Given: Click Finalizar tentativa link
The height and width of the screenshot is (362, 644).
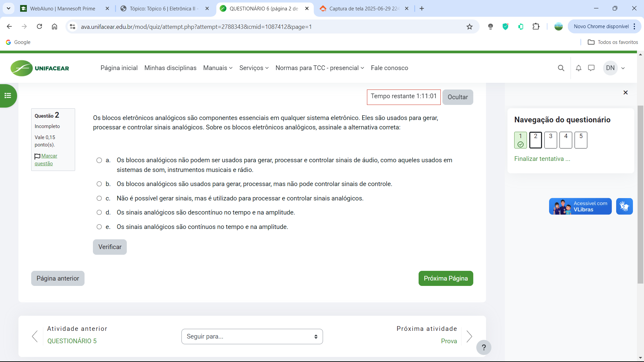Looking at the screenshot, I should pyautogui.click(x=542, y=159).
